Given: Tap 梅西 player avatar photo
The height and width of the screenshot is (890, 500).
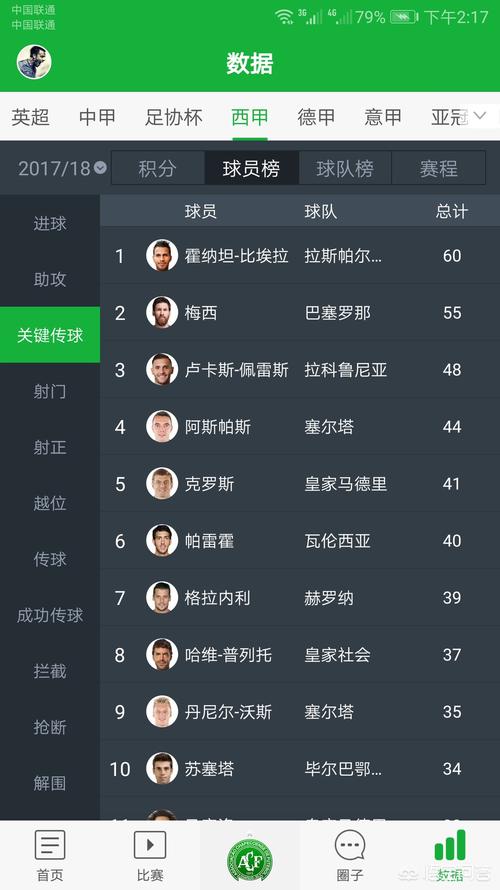Looking at the screenshot, I should [x=162, y=312].
